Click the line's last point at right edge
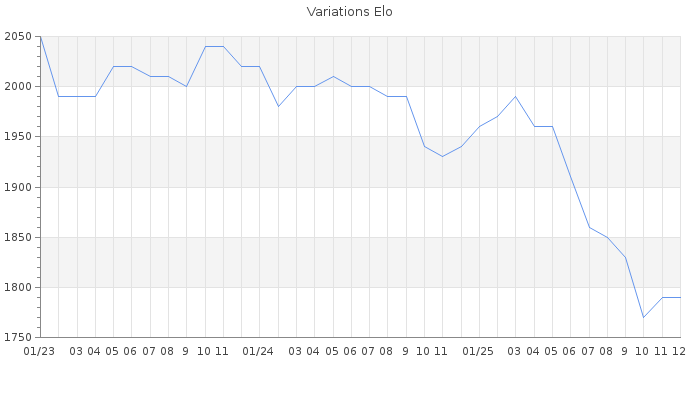The width and height of the screenshot is (700, 400). click(680, 297)
